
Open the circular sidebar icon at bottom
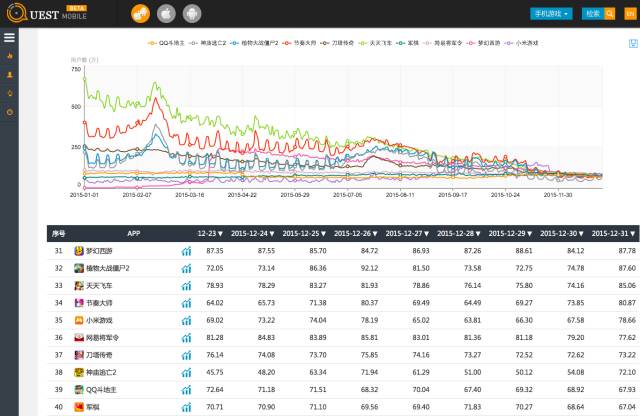coord(10,112)
